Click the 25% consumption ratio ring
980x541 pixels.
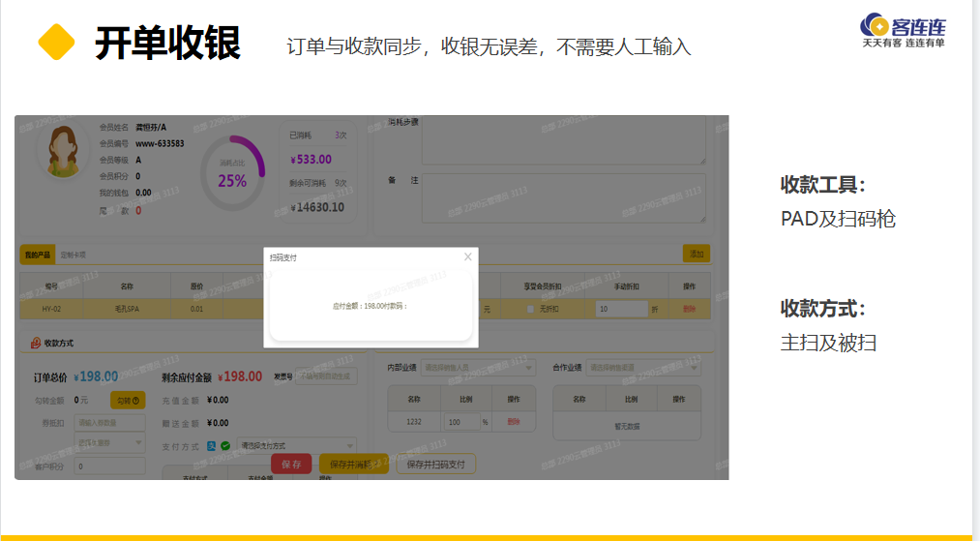[x=232, y=173]
